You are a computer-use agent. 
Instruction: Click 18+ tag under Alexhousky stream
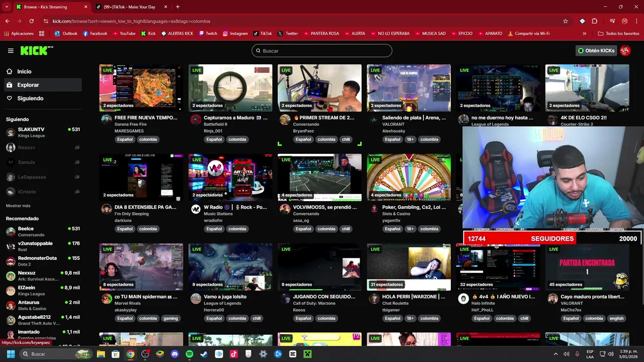[410, 139]
